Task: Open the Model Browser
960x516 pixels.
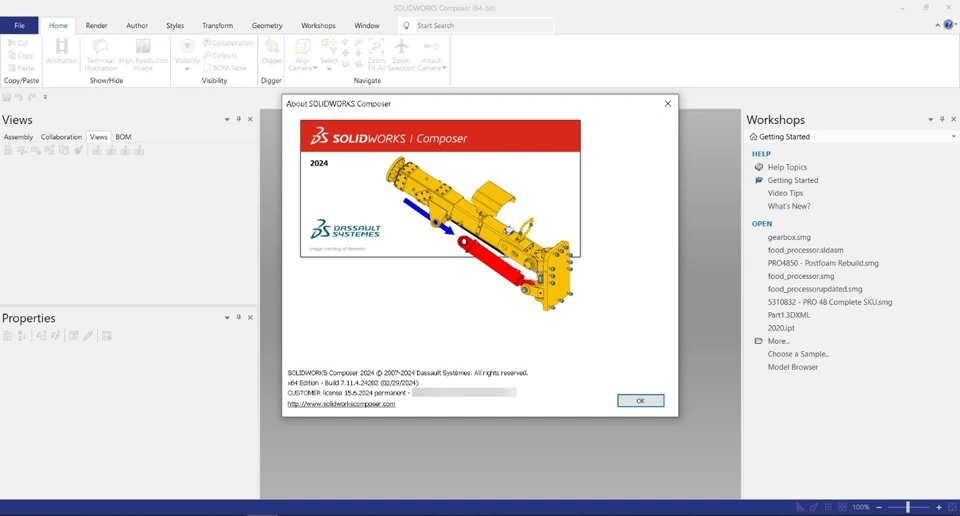Action: pyautogui.click(x=793, y=367)
